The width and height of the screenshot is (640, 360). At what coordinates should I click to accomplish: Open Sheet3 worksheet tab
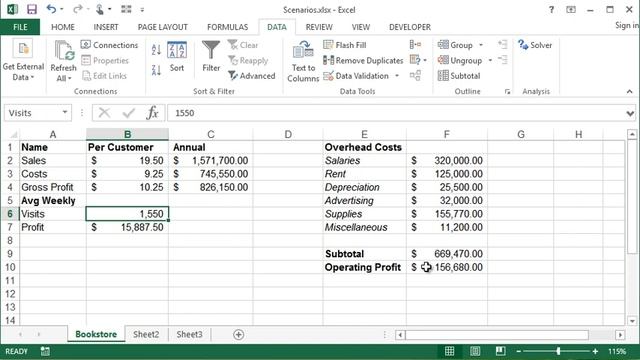tap(189, 334)
